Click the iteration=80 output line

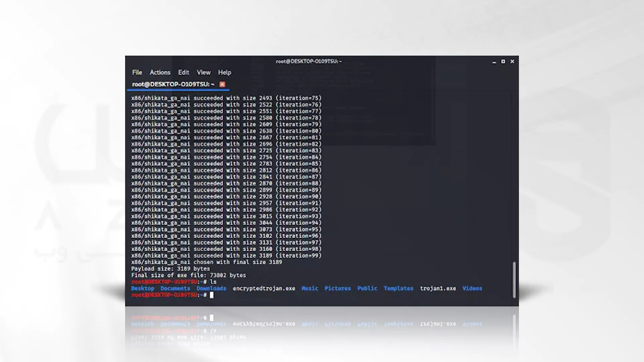(226, 131)
